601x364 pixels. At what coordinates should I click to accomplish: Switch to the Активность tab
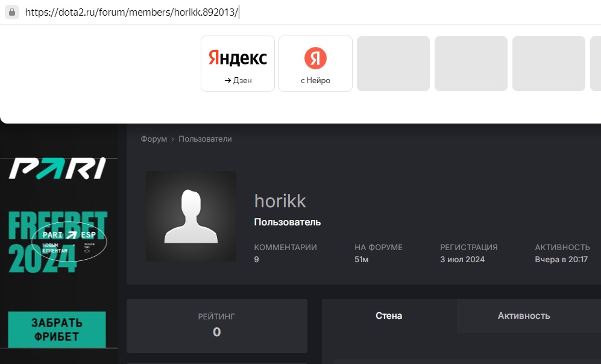pyautogui.click(x=523, y=316)
